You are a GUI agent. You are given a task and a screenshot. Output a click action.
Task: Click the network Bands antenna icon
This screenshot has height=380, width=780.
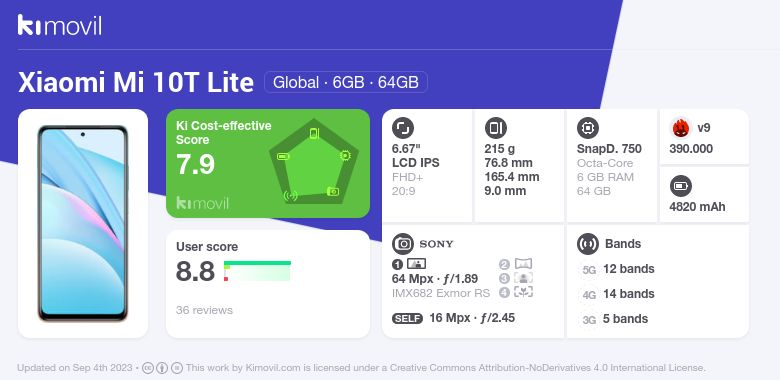(588, 244)
